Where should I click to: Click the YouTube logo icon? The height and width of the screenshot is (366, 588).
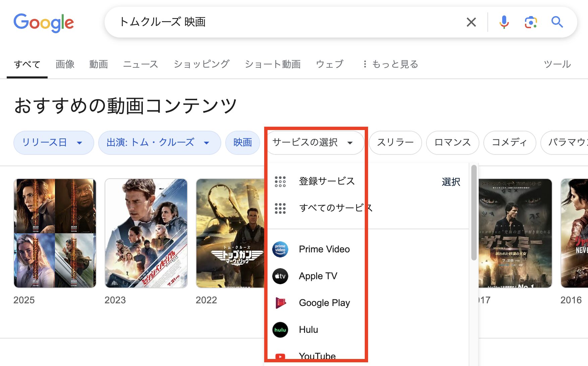pyautogui.click(x=280, y=357)
